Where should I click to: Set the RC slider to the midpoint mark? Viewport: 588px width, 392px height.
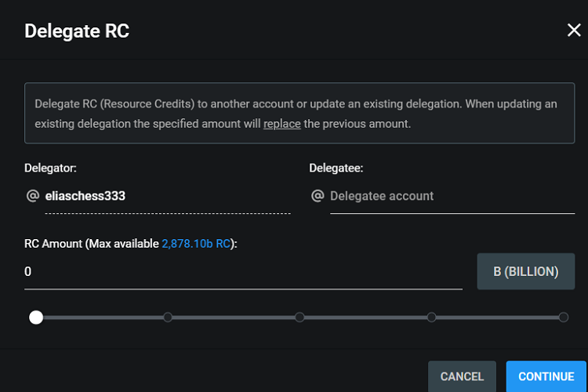[299, 318]
